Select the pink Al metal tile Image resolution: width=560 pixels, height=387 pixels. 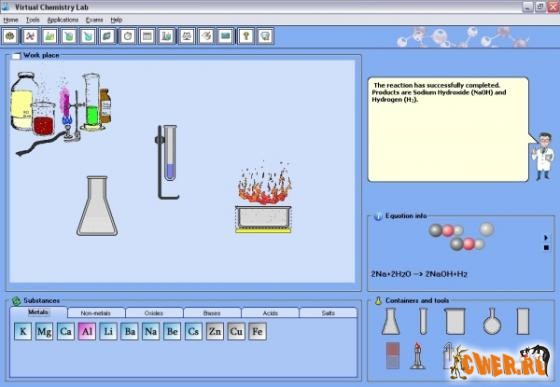87,331
